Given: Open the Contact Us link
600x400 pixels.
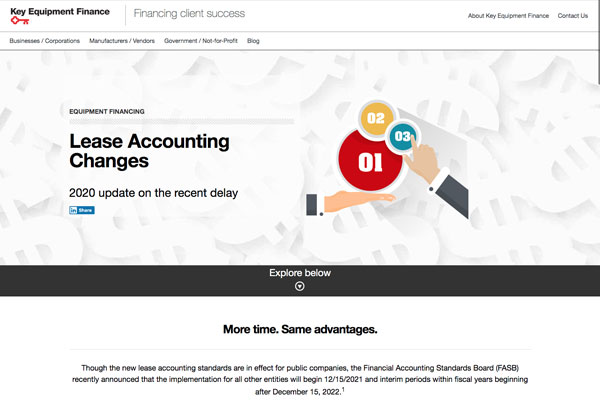Looking at the screenshot, I should pyautogui.click(x=573, y=16).
